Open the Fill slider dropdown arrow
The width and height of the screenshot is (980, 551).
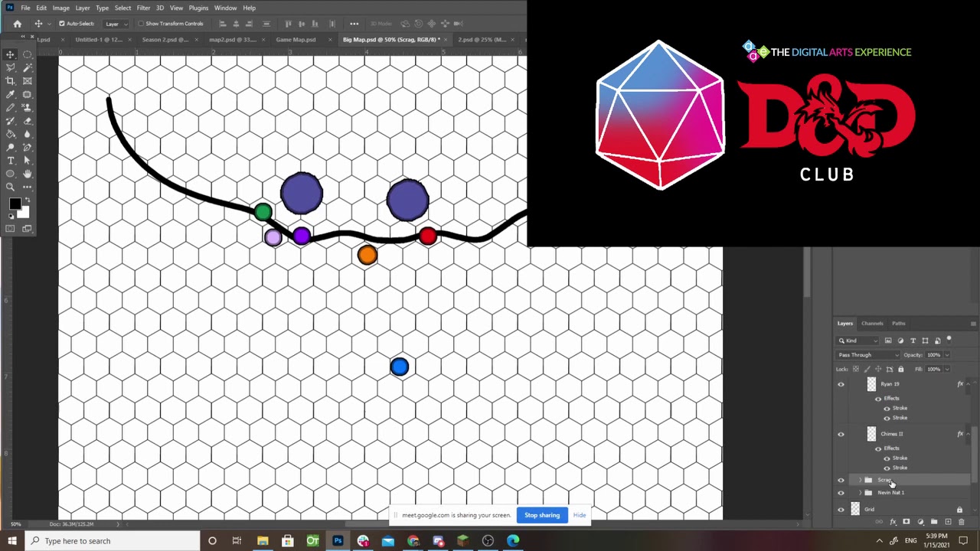[947, 369]
